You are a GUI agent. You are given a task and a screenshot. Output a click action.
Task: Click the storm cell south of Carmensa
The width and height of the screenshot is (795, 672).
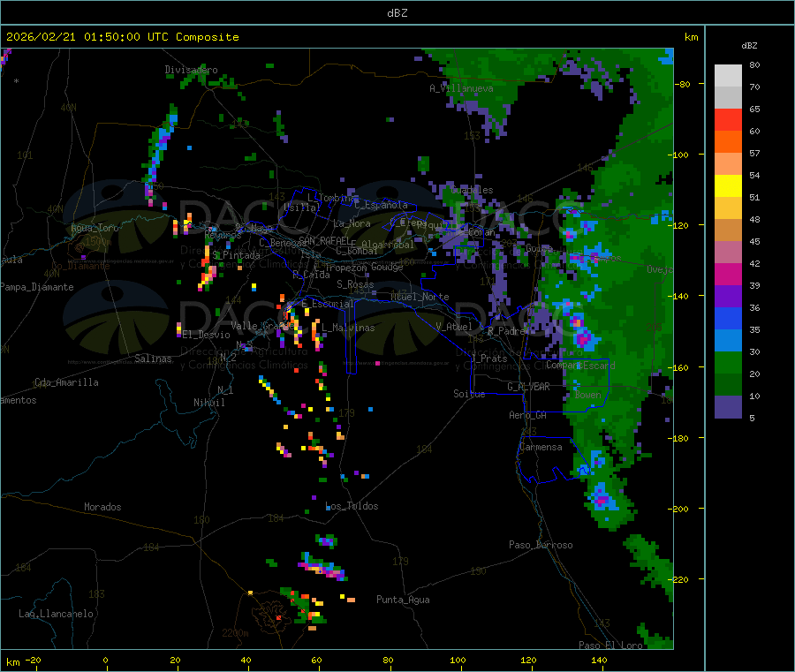click(602, 499)
